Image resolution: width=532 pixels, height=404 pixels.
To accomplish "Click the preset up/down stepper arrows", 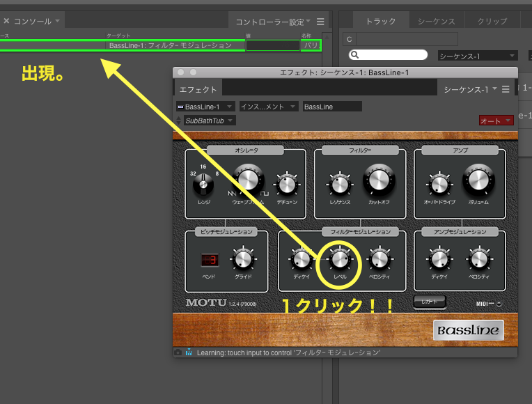I will click(x=178, y=121).
